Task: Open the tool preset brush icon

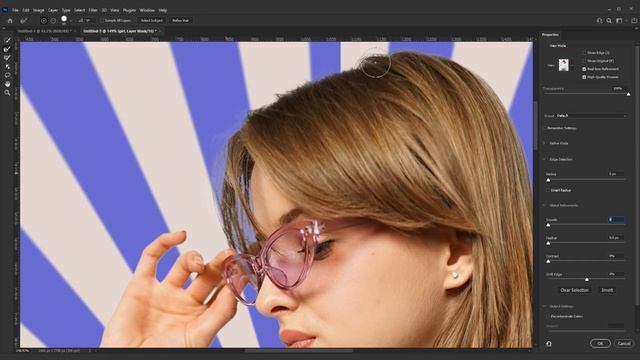Action: coord(24,20)
